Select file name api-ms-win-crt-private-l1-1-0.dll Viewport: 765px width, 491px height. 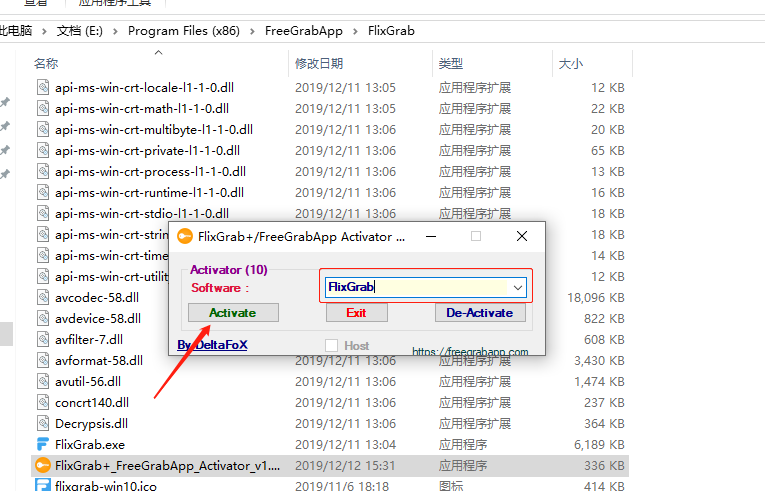tap(147, 150)
